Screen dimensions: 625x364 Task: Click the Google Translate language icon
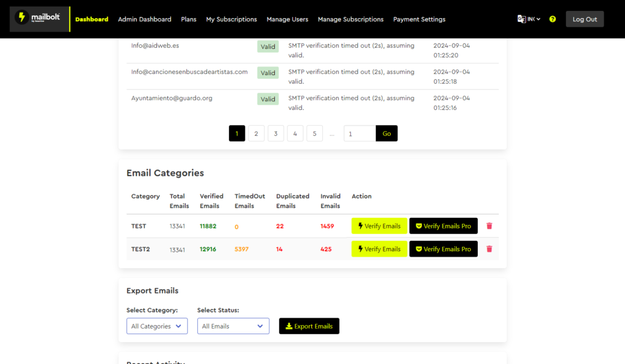[x=519, y=19]
